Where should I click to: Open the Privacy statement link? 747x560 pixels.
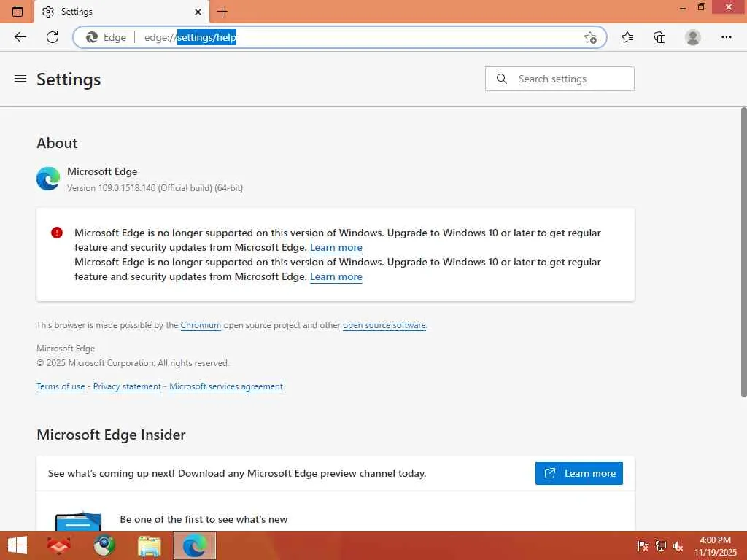click(x=127, y=386)
